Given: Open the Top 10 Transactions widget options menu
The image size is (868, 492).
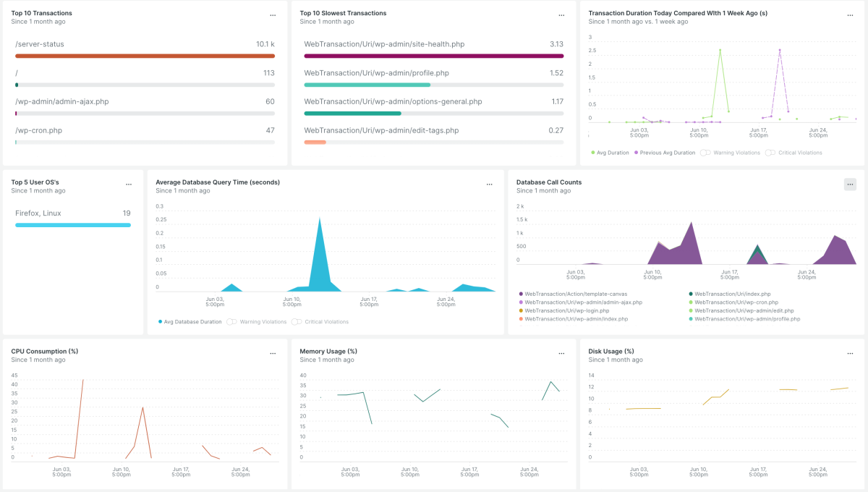Looking at the screenshot, I should point(273,15).
